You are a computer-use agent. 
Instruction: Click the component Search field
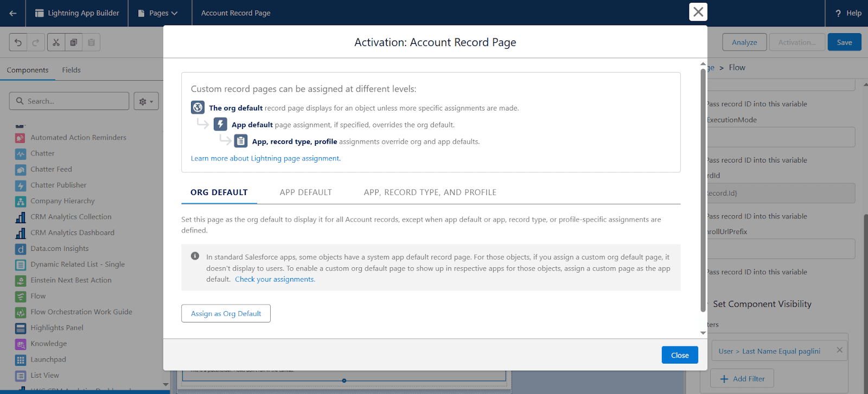click(x=69, y=101)
